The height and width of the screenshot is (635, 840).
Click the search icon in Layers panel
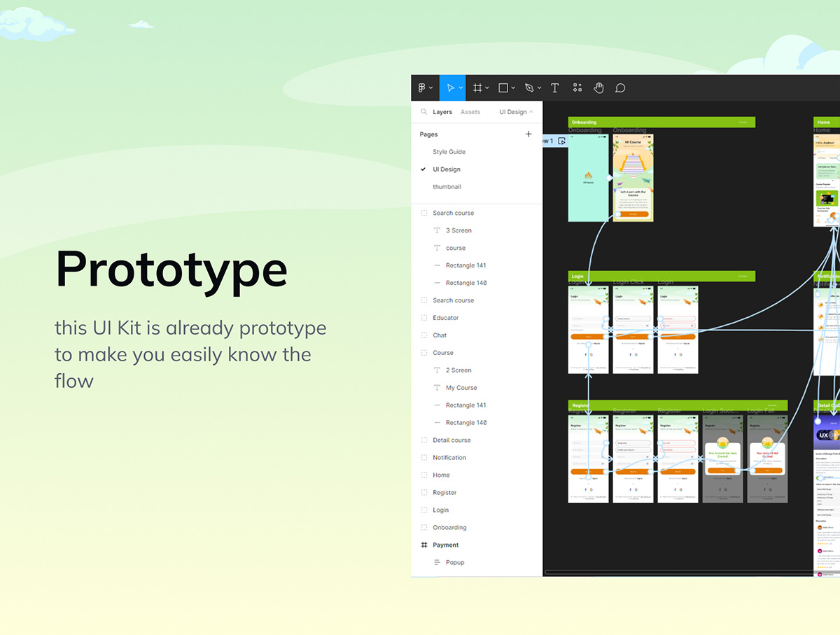tap(423, 112)
